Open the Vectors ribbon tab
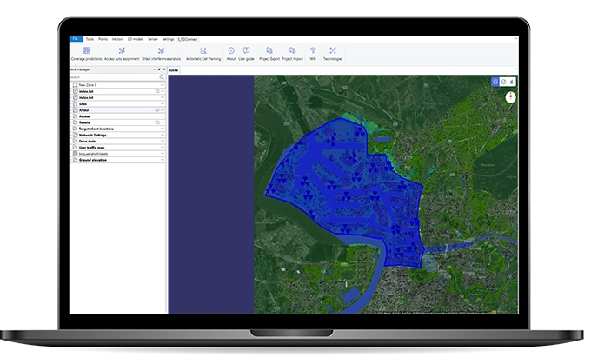The width and height of the screenshot is (591, 364). pos(117,39)
